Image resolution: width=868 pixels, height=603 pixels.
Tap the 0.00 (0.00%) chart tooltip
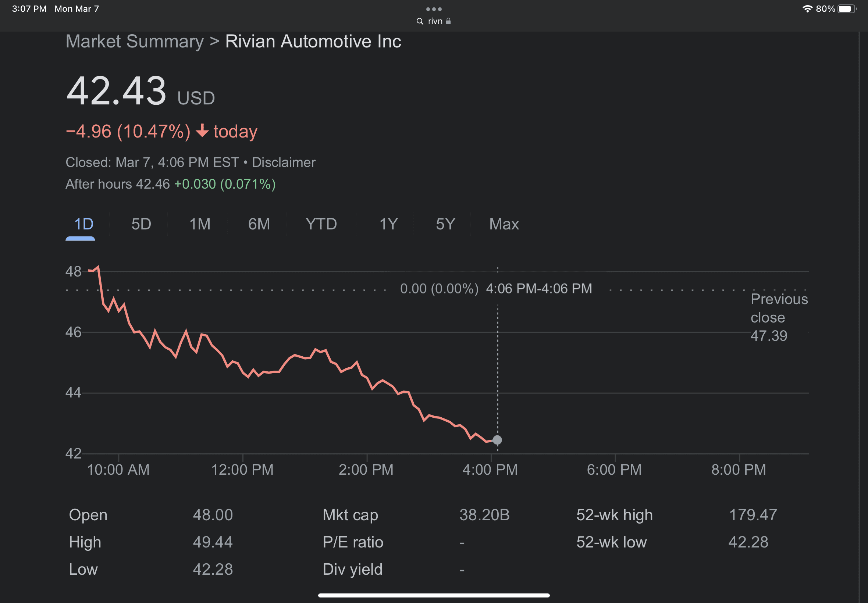click(439, 289)
